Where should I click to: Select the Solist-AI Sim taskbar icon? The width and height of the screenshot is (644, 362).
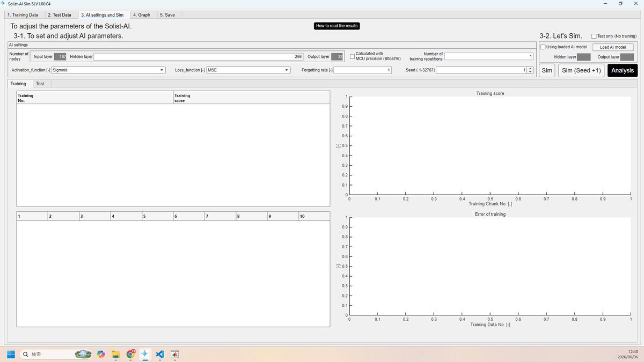click(x=144, y=354)
